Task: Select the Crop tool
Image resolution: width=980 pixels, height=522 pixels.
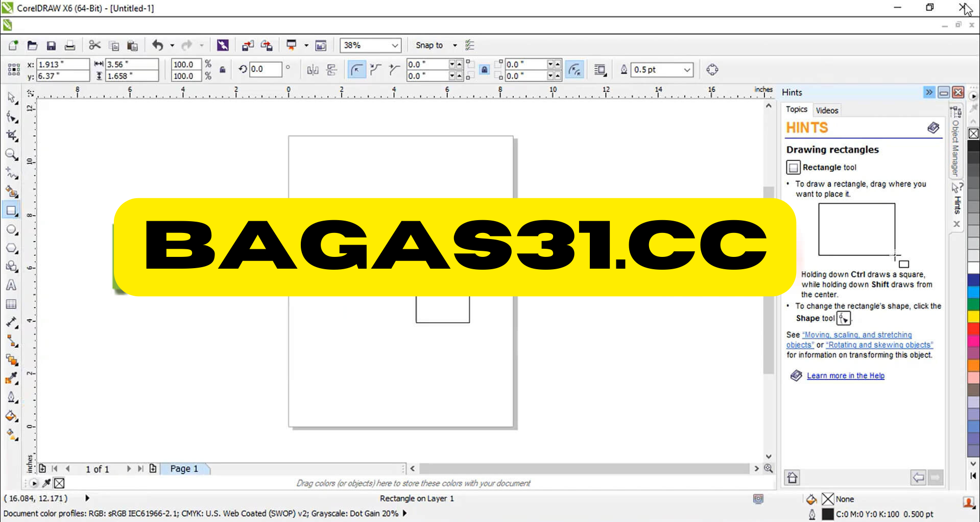Action: 11,135
